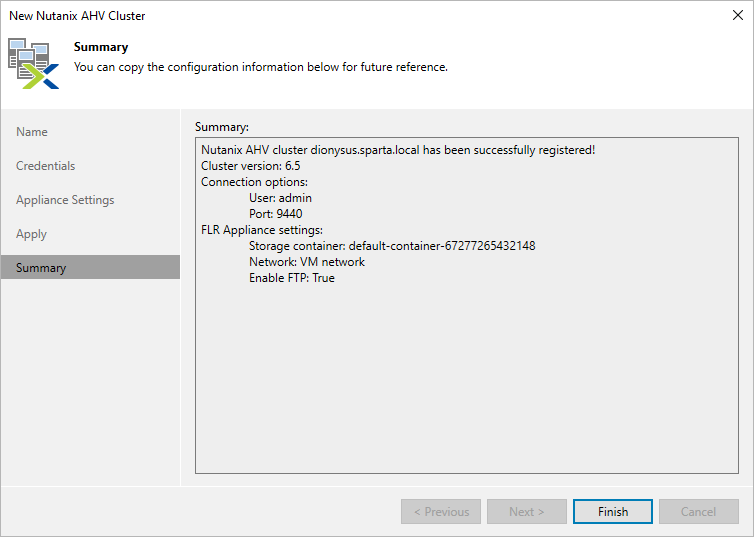Click the Storage container default-container line
Viewport: 754px width, 537px height.
click(392, 246)
